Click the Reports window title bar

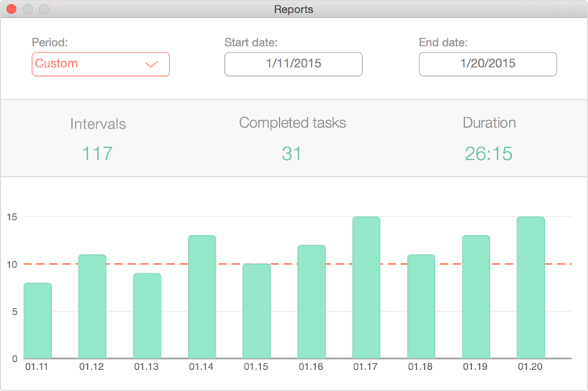coord(294,9)
